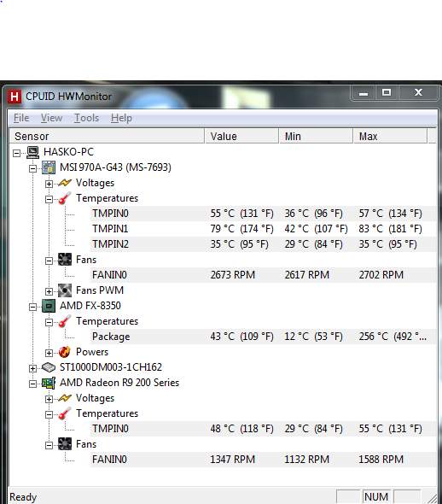Click the NUM status bar indicator
This screenshot has width=442, height=504.
[376, 497]
